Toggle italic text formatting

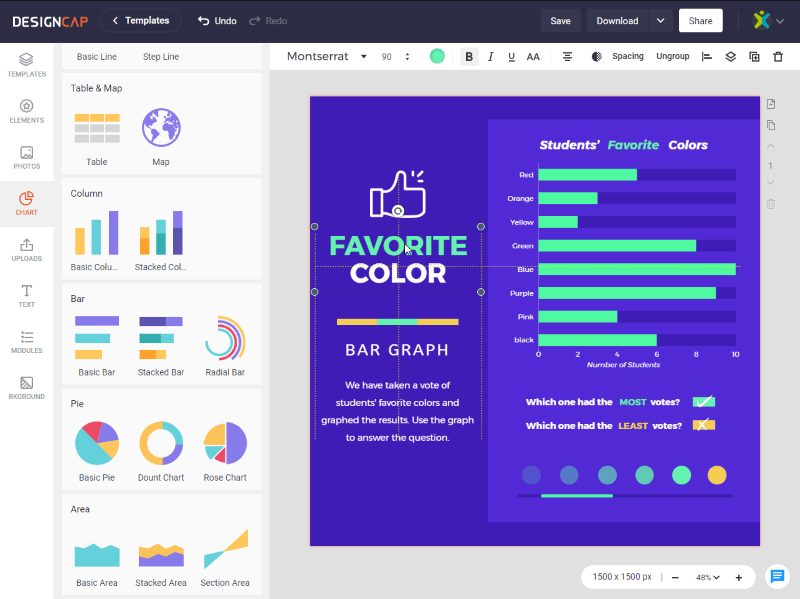click(x=490, y=57)
